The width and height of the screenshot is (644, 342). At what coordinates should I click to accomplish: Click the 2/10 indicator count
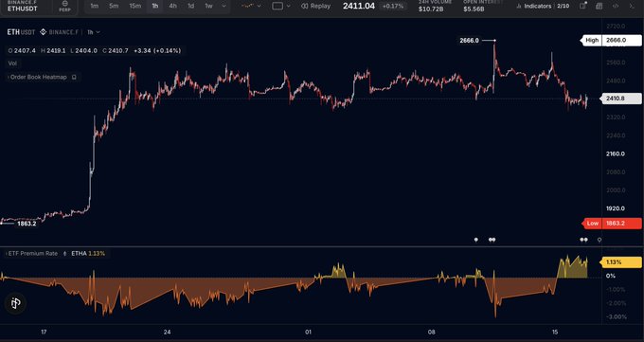coord(563,7)
